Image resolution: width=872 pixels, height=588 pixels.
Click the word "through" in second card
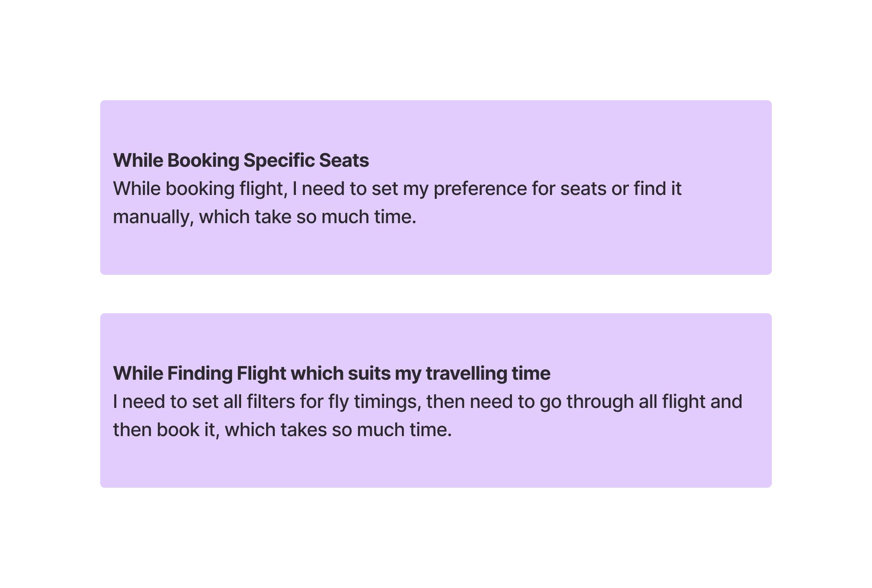pos(600,402)
